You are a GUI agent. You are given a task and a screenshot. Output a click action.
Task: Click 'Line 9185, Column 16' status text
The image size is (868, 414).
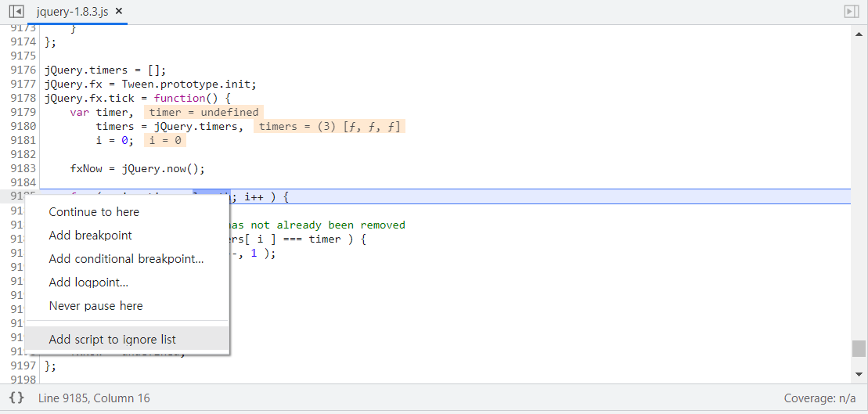coord(94,398)
